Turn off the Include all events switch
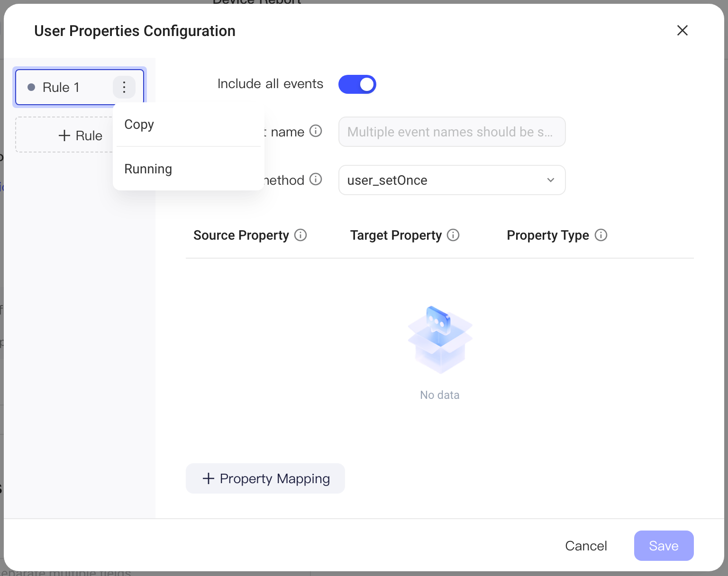728x576 pixels. (x=357, y=84)
